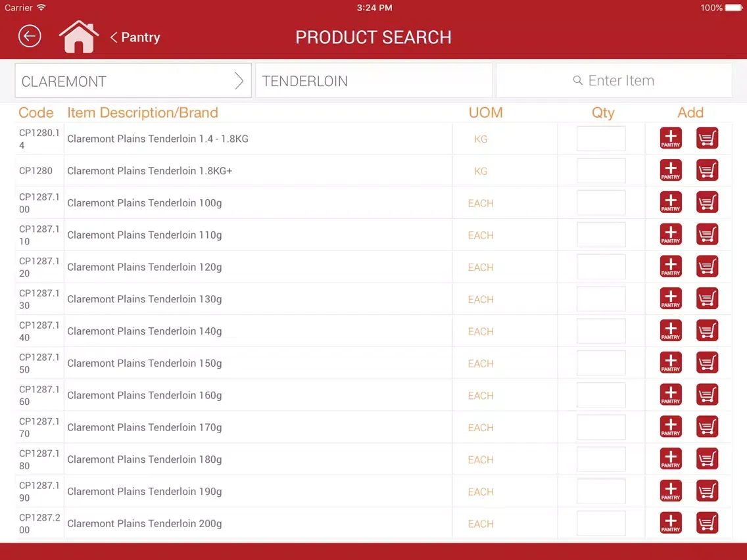Viewport: 747px width, 560px height.
Task: Add Tenderloin 180g to cart
Action: pos(707,459)
